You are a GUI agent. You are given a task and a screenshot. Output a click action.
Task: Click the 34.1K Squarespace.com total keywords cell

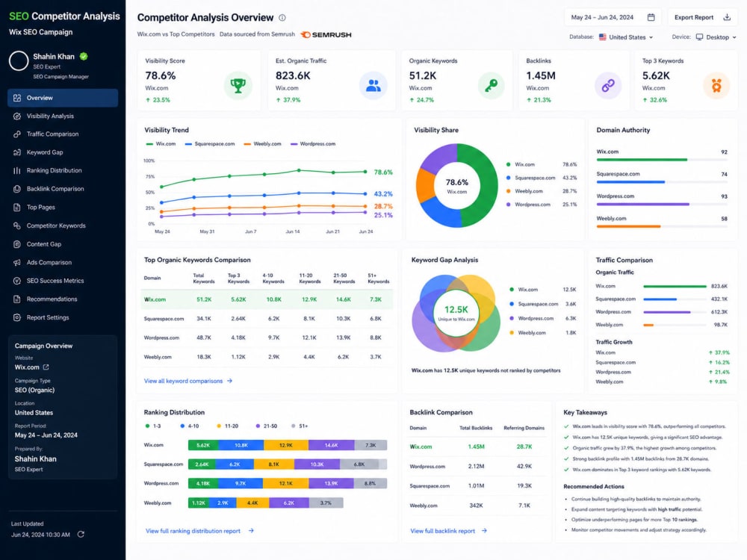(x=204, y=319)
